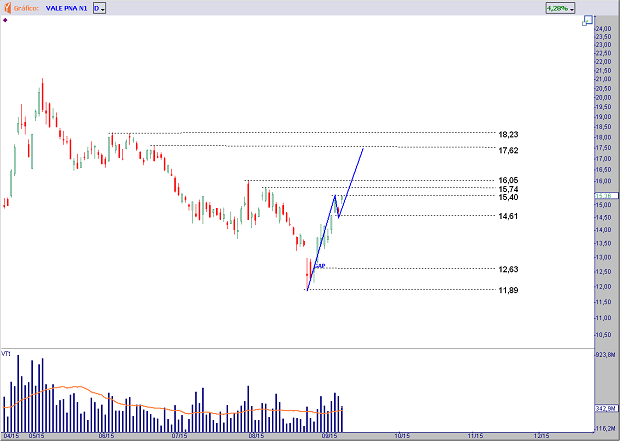The image size is (620, 441).
Task: Click the 17,62 price level label
Action: tap(507, 150)
